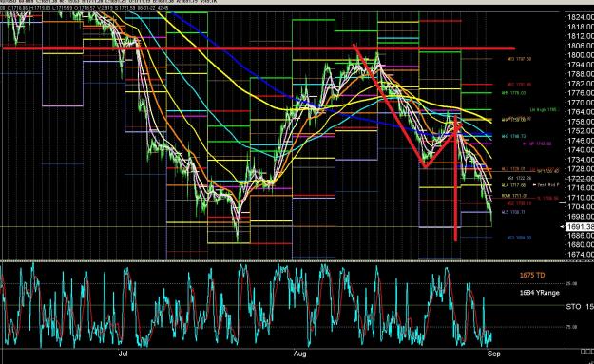Click the 1722.26 level label
This screenshot has width=594, height=364.
pyautogui.click(x=519, y=178)
